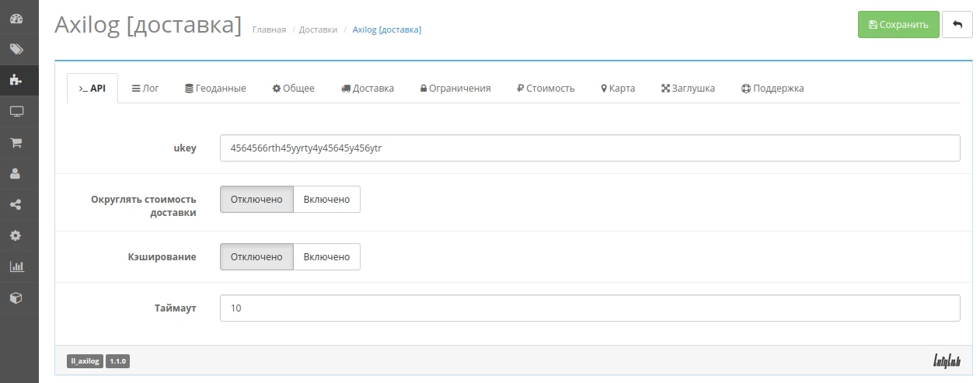Click the 1.1.0 version badge
Viewport: 980px width, 383px height.
117,361
